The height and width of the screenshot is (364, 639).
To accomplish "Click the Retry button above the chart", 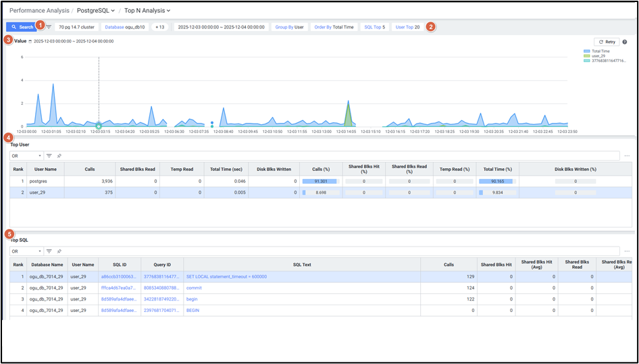I will coord(606,42).
